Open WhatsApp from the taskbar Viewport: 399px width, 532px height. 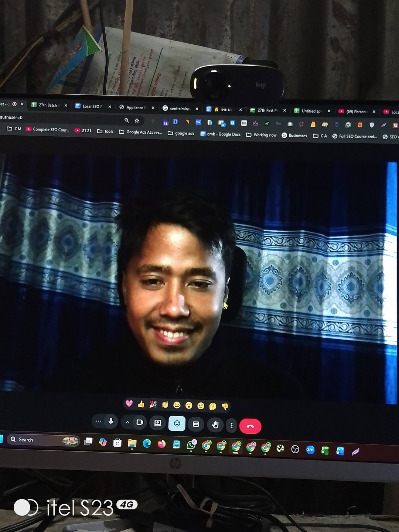point(191,445)
